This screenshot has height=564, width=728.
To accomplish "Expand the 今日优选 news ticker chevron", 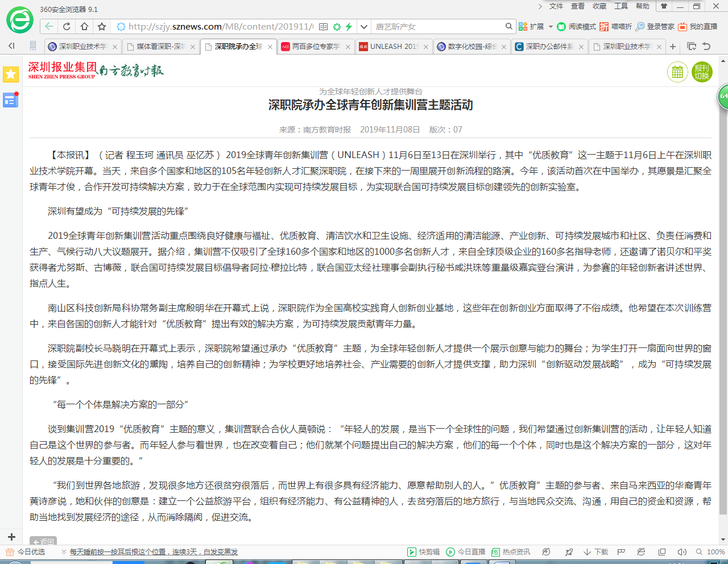I will (64, 551).
